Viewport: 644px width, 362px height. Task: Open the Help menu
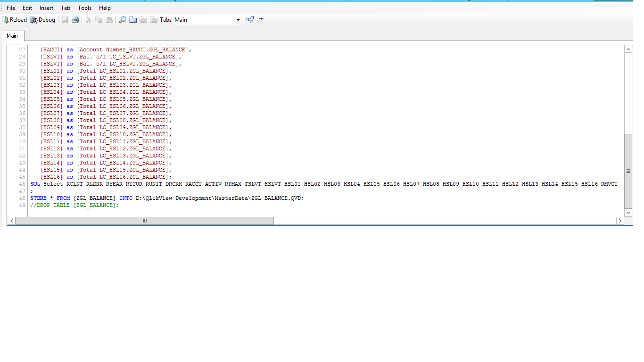click(105, 8)
